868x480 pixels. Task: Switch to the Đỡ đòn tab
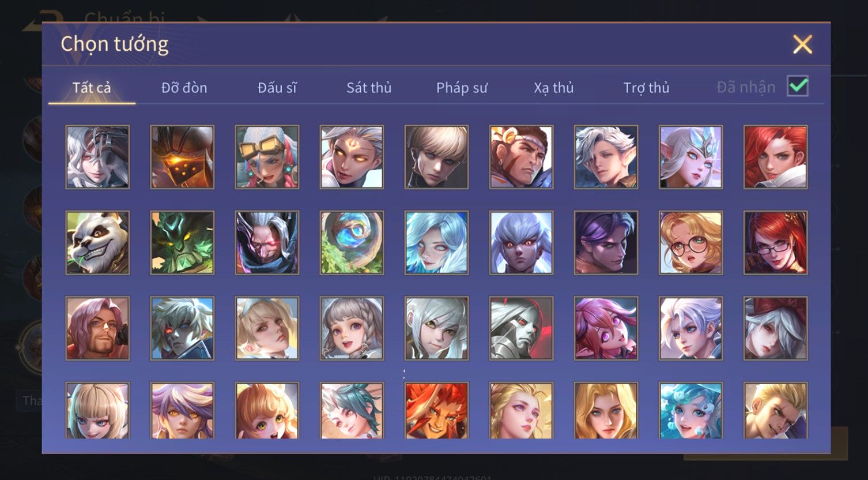[184, 88]
